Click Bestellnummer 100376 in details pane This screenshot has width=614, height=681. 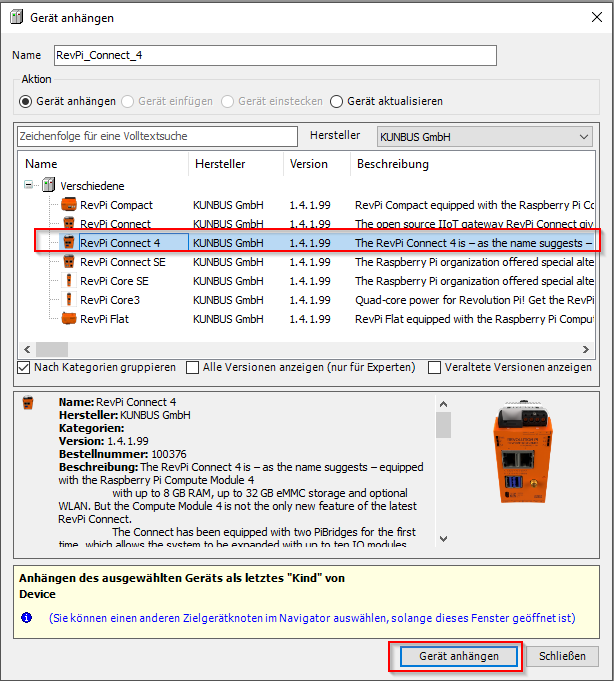coord(122,454)
